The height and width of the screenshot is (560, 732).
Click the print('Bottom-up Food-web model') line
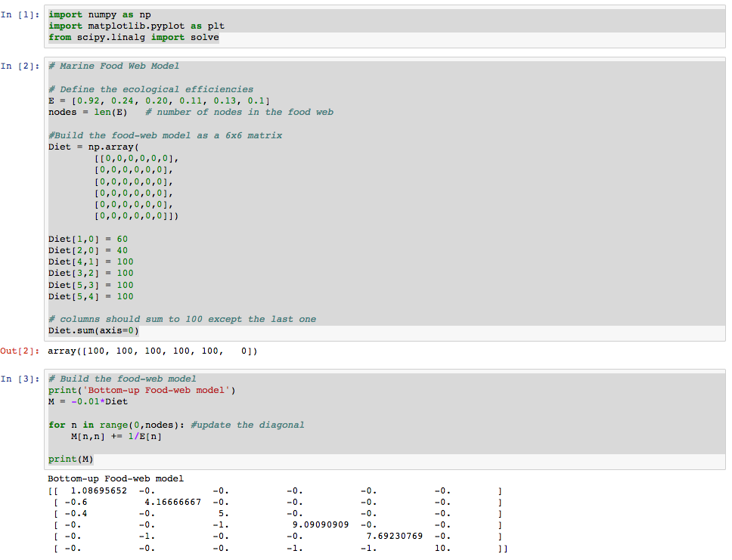tap(142, 390)
